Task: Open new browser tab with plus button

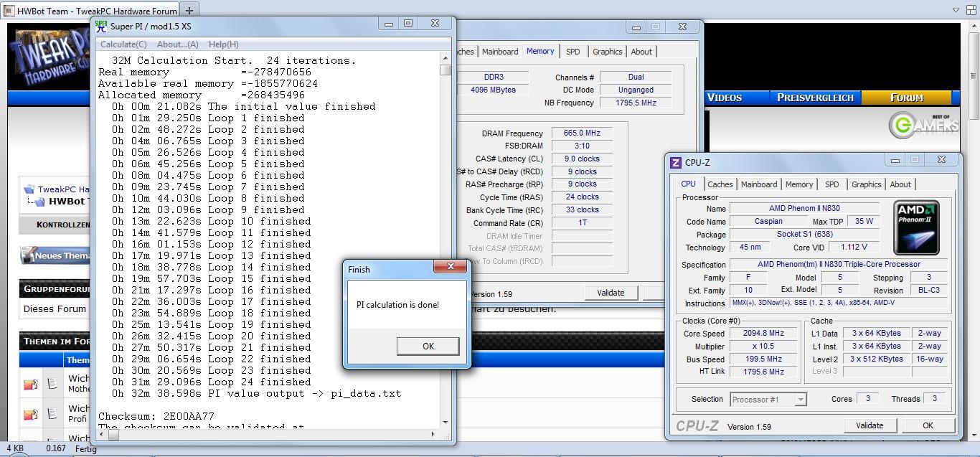Action: click(189, 10)
